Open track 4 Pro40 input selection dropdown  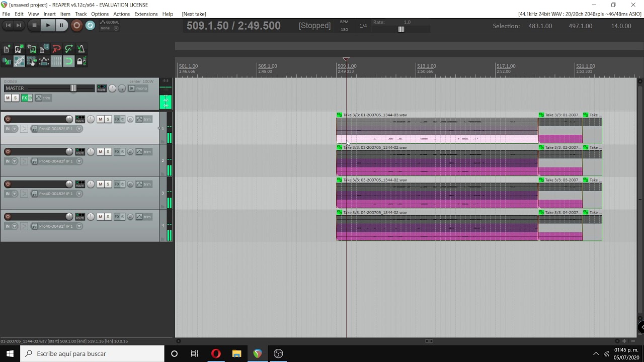pyautogui.click(x=57, y=226)
